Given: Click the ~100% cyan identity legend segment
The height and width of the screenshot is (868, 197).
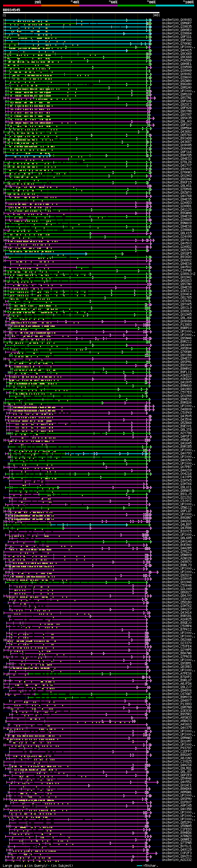Looking at the screenshot, I should 175,6.
